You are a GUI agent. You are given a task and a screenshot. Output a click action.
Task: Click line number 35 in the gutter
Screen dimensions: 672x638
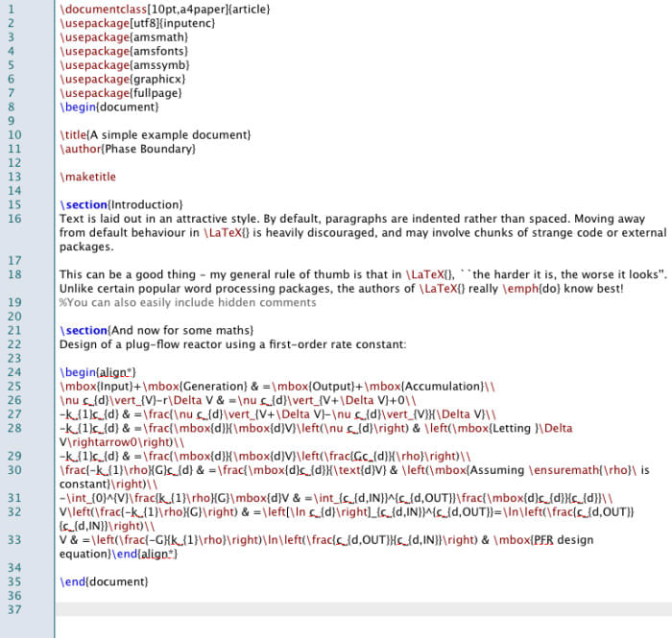coord(14,582)
